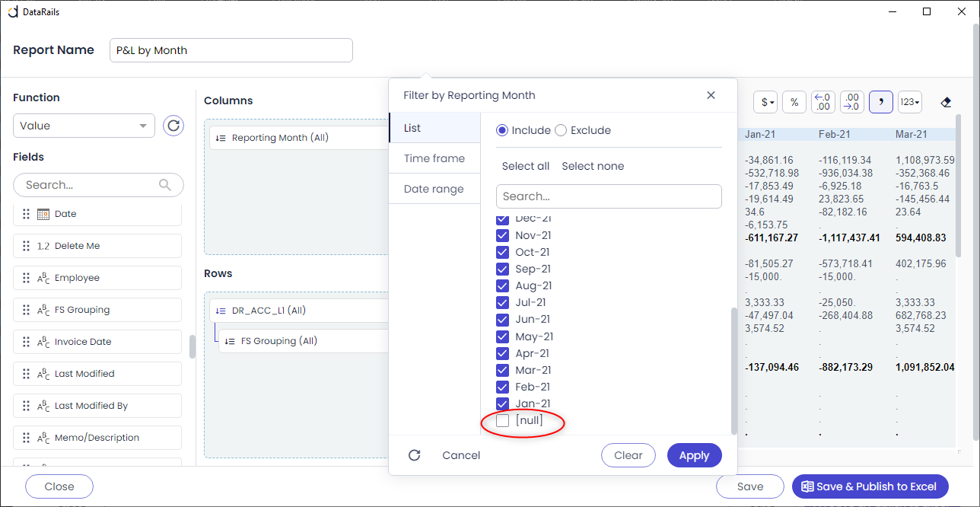Click the DataRails logo icon
980x507 pixels.
pos(13,12)
